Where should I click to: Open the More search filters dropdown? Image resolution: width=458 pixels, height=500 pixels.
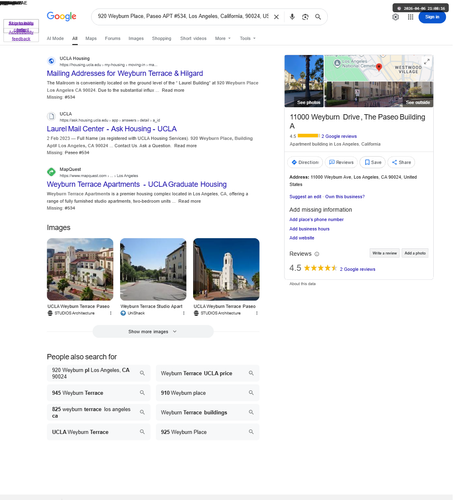pos(222,38)
